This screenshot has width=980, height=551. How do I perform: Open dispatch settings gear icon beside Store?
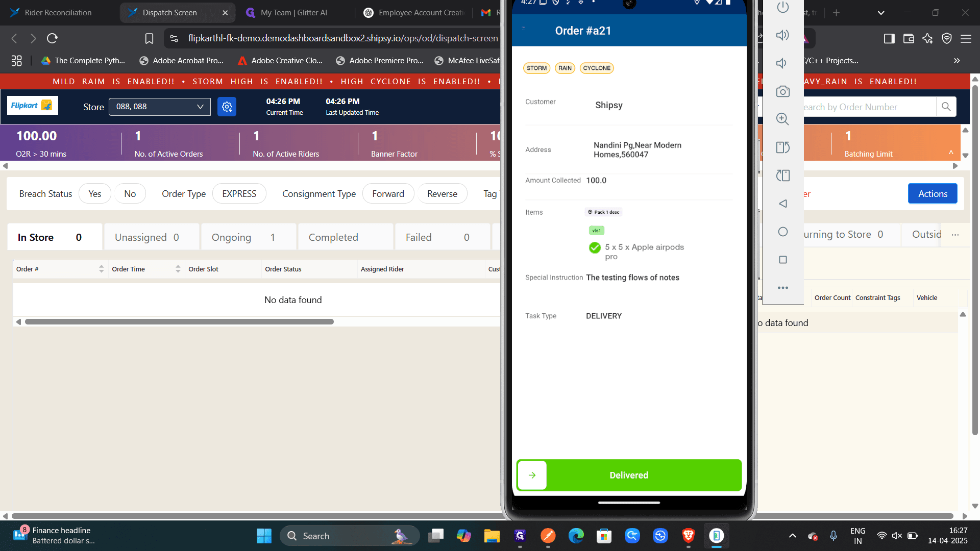point(227,107)
